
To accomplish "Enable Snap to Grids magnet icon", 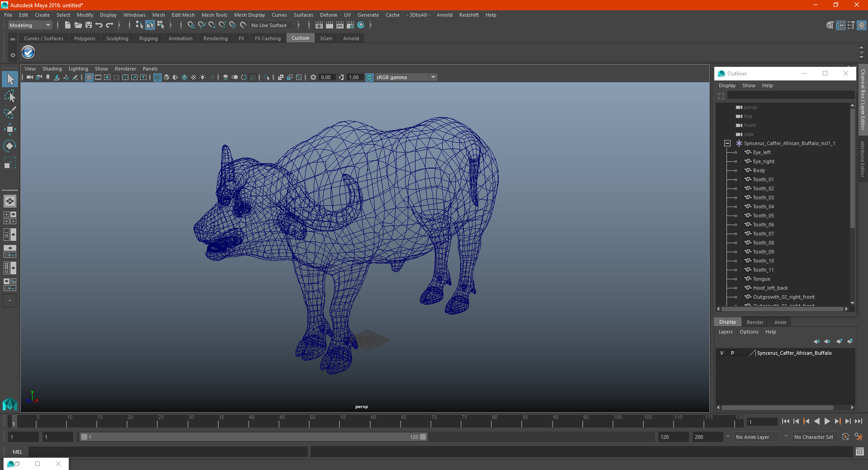I will tap(191, 25).
